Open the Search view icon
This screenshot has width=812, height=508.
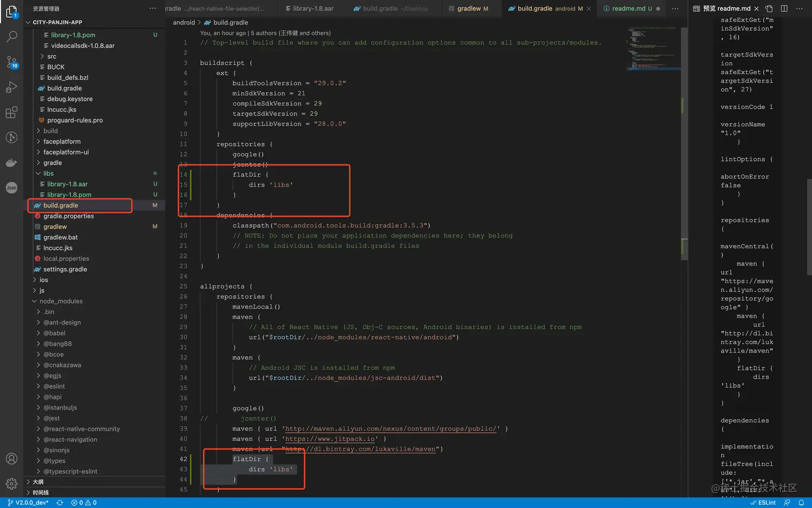11,37
